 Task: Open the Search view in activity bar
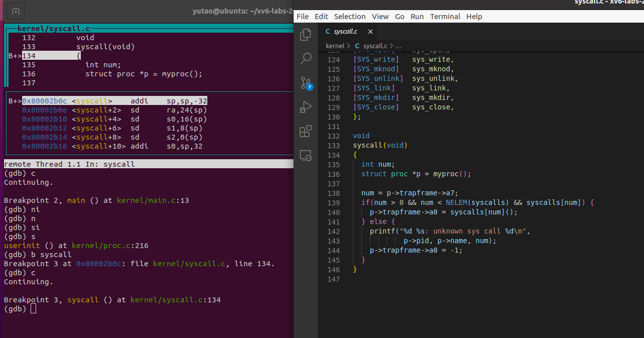pyautogui.click(x=306, y=59)
